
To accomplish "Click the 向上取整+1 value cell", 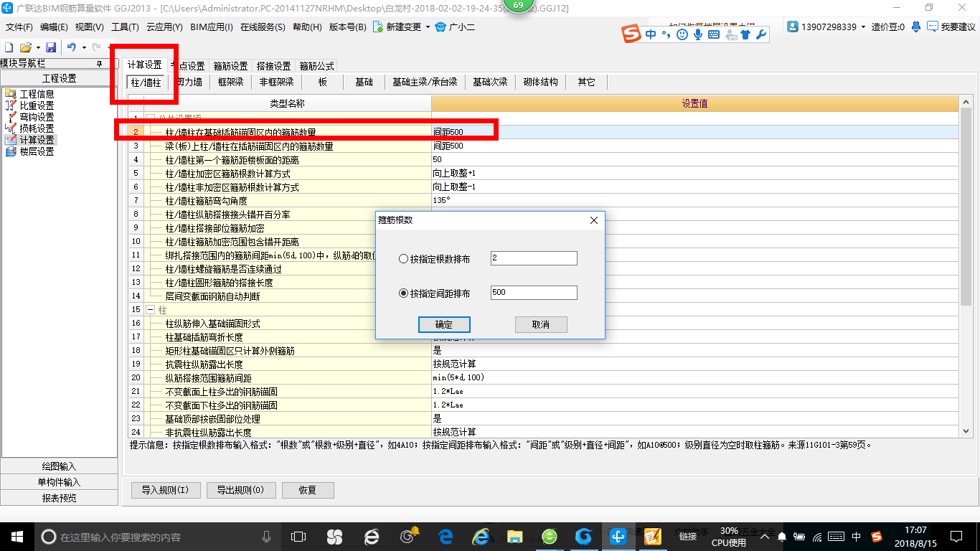I will [694, 174].
